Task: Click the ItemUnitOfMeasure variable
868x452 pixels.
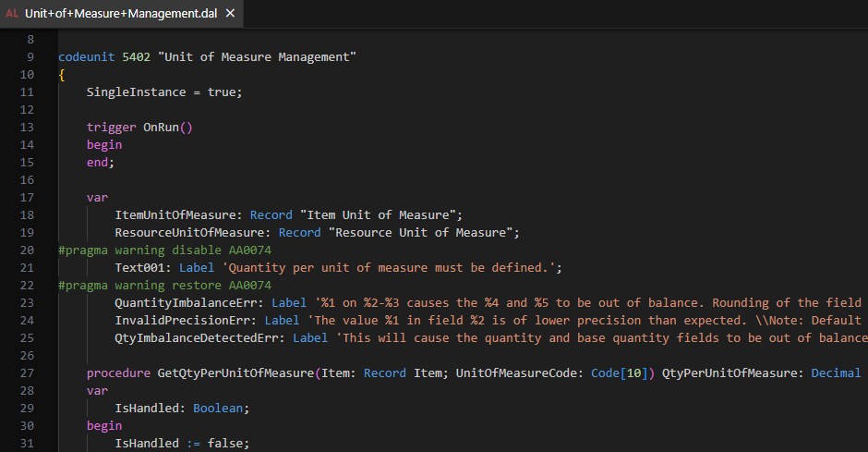Action: 175,215
